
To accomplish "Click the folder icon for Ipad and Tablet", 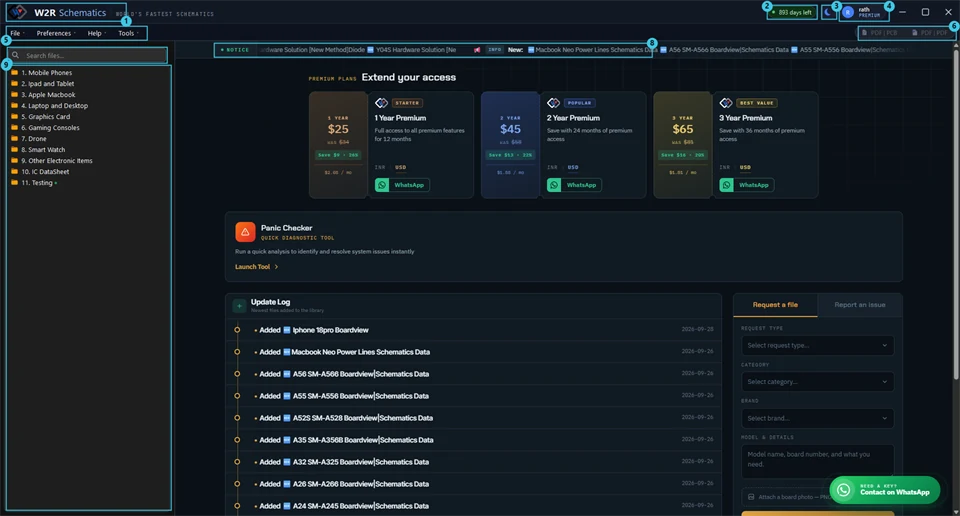I will [14, 84].
